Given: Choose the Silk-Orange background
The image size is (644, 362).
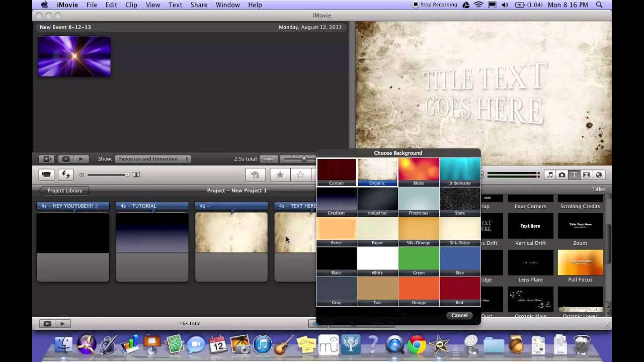Looking at the screenshot, I should tap(419, 232).
